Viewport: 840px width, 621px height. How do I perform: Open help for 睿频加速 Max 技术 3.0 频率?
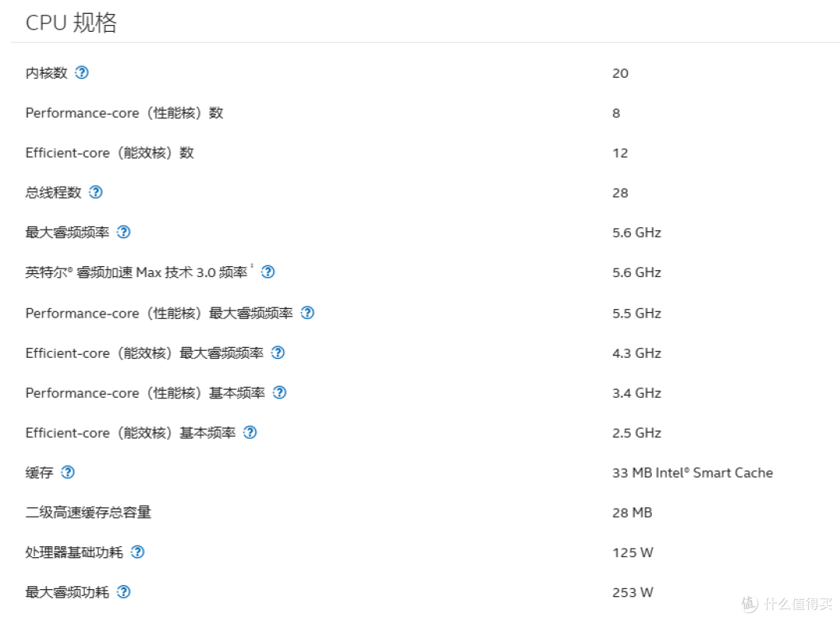pos(268,272)
